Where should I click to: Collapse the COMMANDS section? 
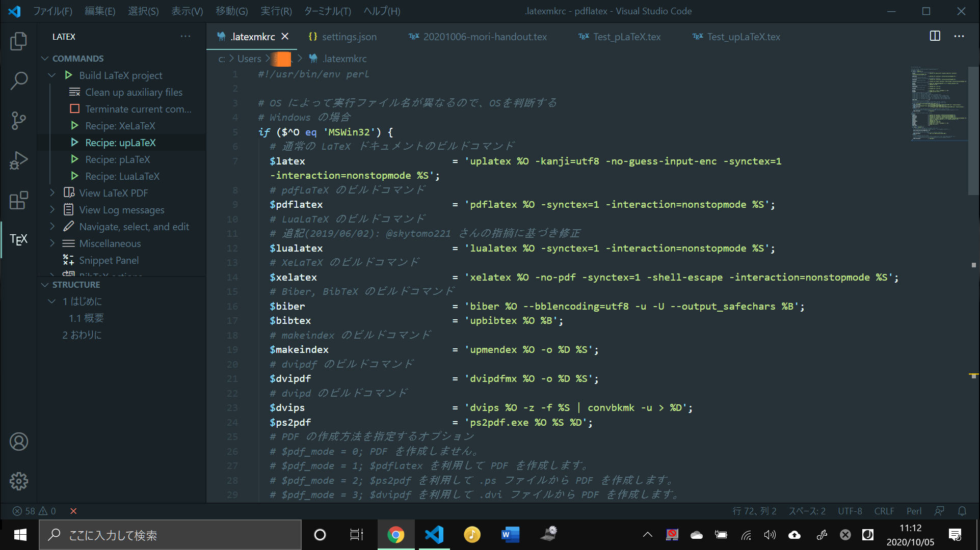45,58
